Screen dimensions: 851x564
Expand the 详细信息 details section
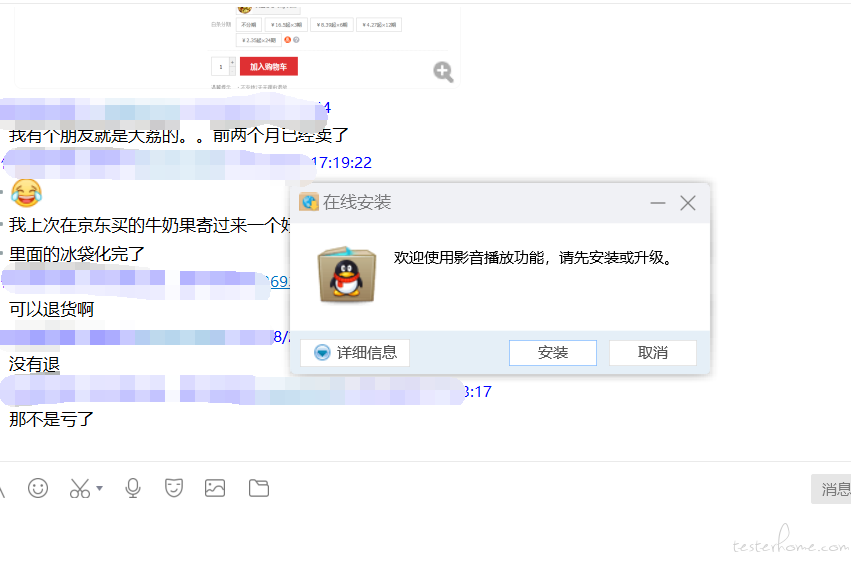click(x=355, y=353)
